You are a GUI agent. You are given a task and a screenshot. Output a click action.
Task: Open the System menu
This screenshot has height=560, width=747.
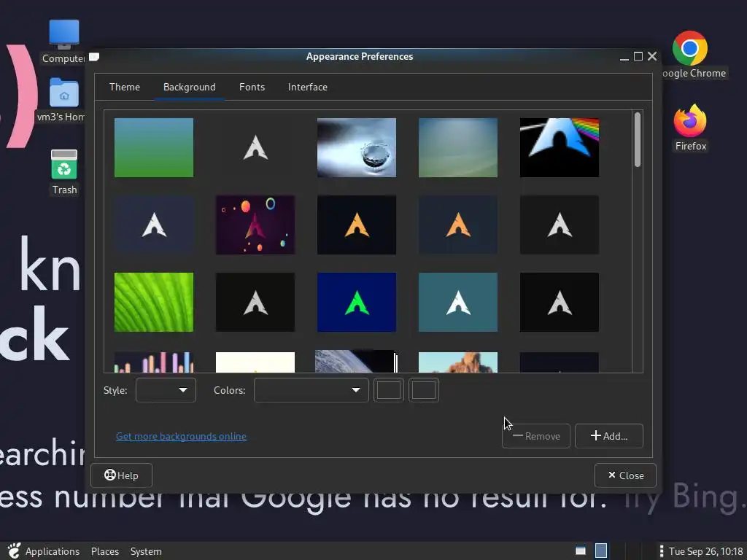(x=146, y=551)
